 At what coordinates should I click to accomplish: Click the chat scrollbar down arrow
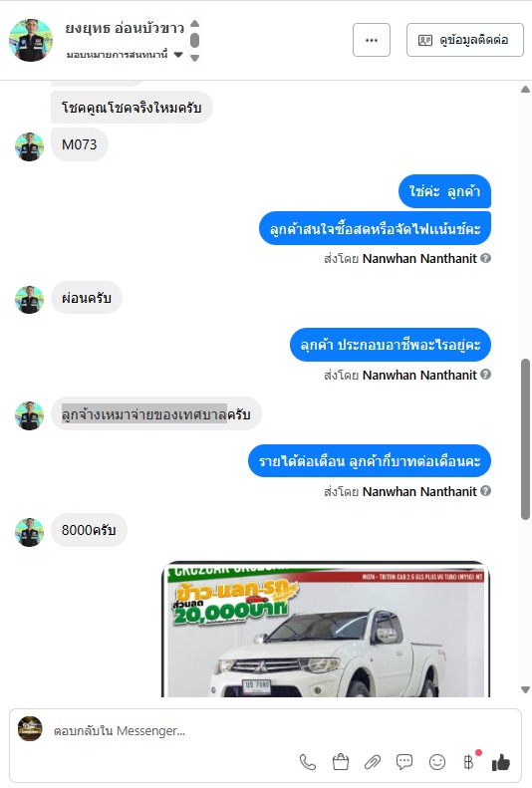pos(525,689)
